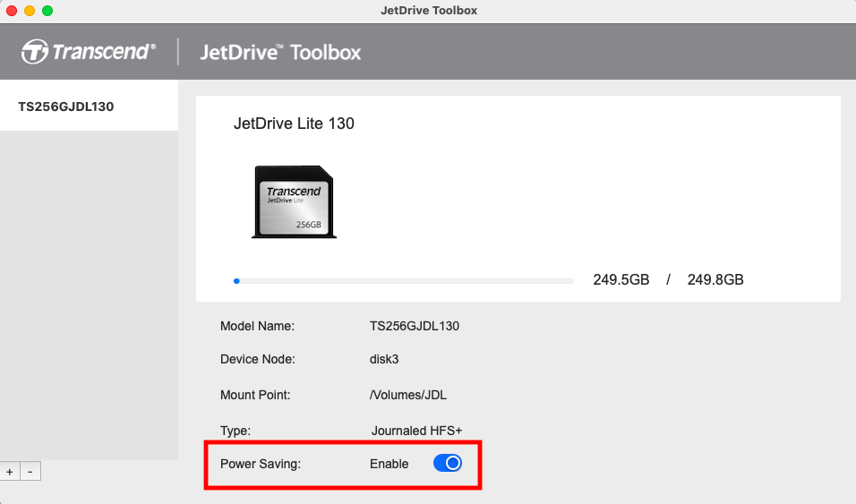Viewport: 856px width, 504px height.
Task: Click the minus button to remove drive
Action: click(30, 471)
